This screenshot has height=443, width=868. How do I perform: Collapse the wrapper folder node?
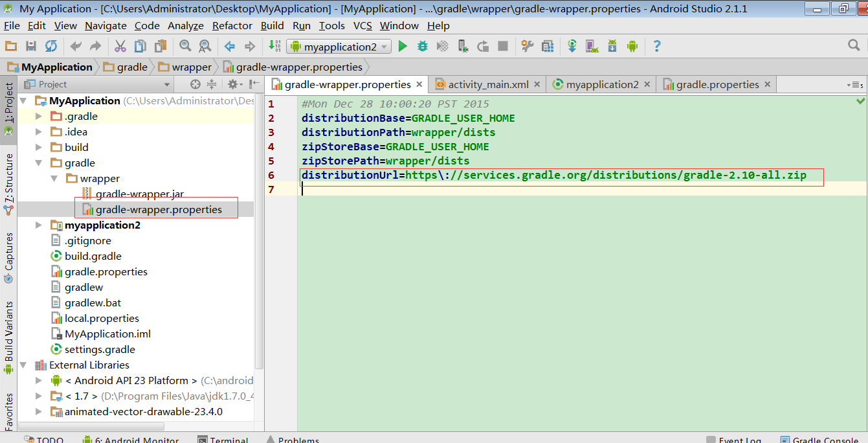(x=54, y=179)
